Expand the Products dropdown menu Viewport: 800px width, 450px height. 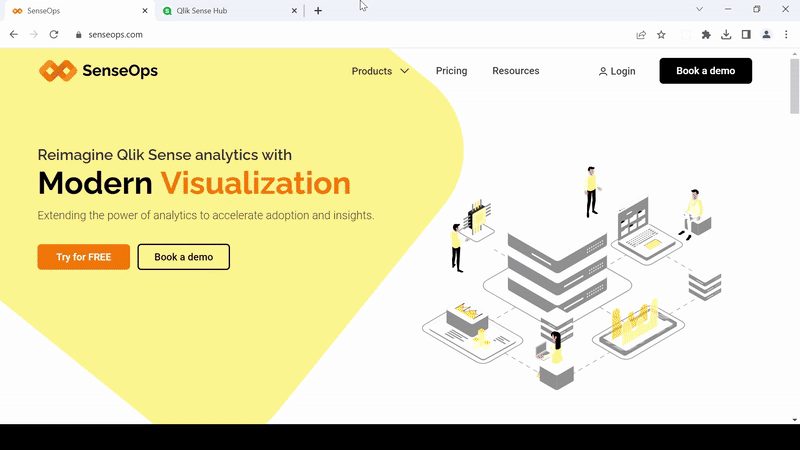pyautogui.click(x=380, y=71)
